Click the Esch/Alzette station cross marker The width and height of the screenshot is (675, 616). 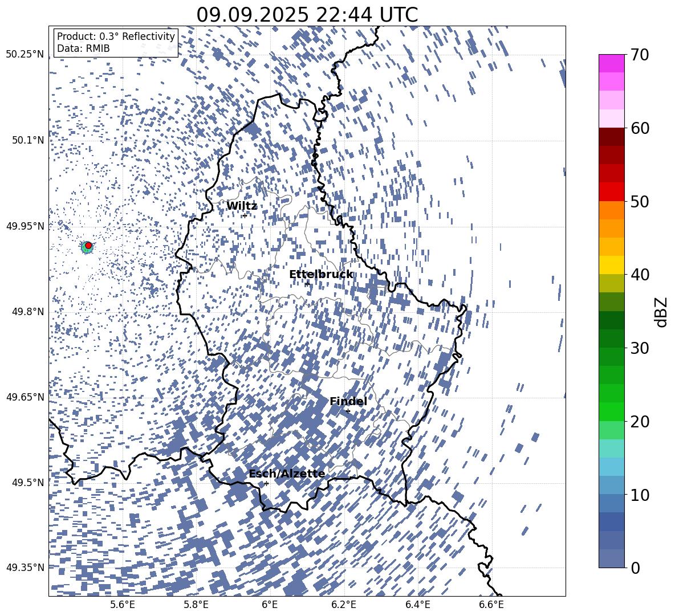coord(266,483)
